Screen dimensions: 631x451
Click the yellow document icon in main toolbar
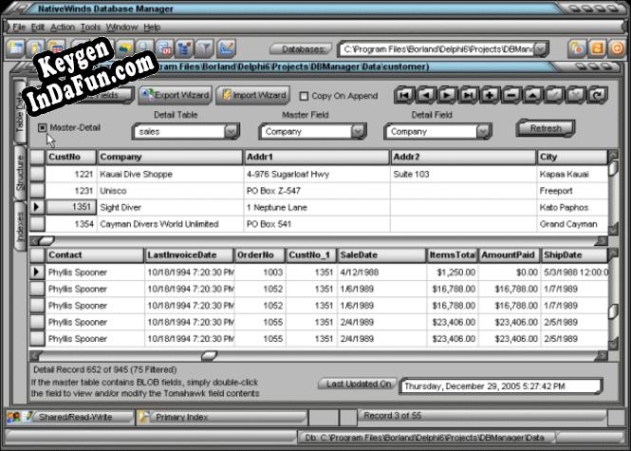(36, 49)
